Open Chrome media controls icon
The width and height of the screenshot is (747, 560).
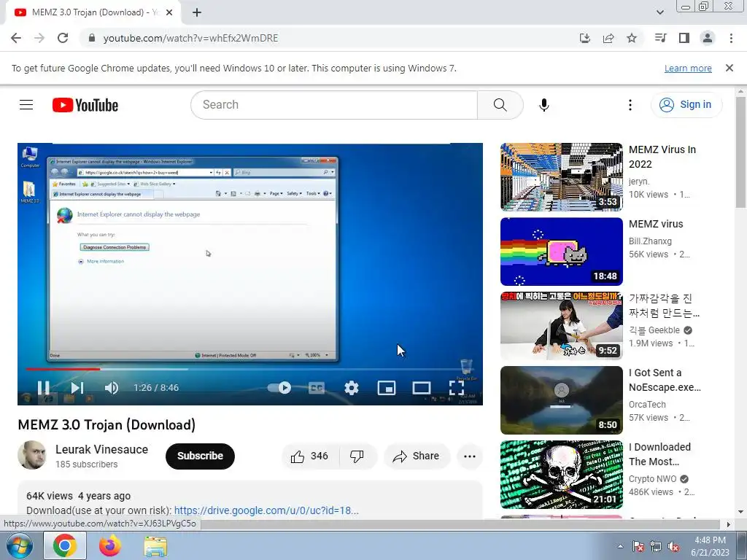(x=661, y=38)
